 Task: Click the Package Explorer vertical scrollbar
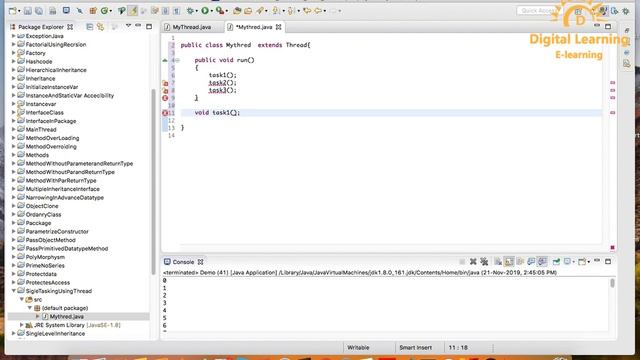153,182
